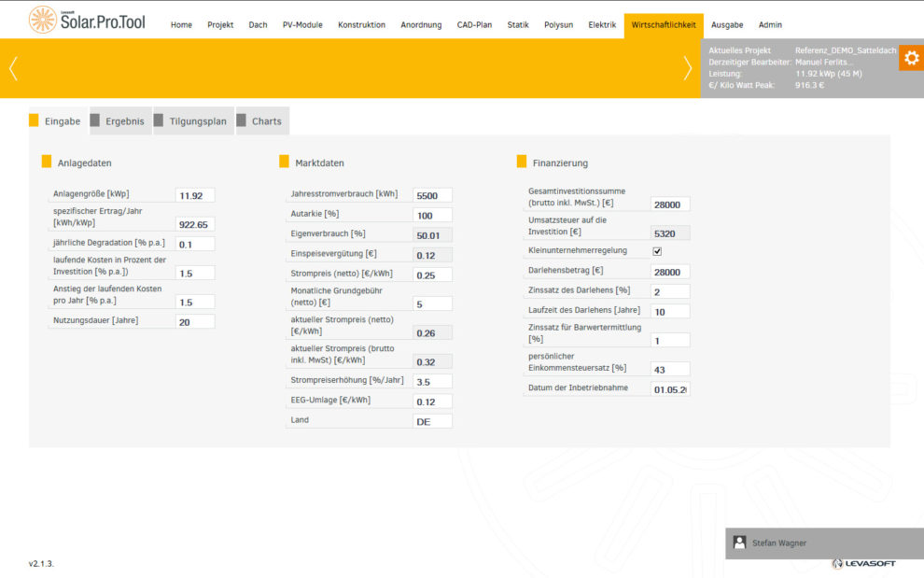Open the Ausgabe menu
Screen dimensions: 924x578
727,25
